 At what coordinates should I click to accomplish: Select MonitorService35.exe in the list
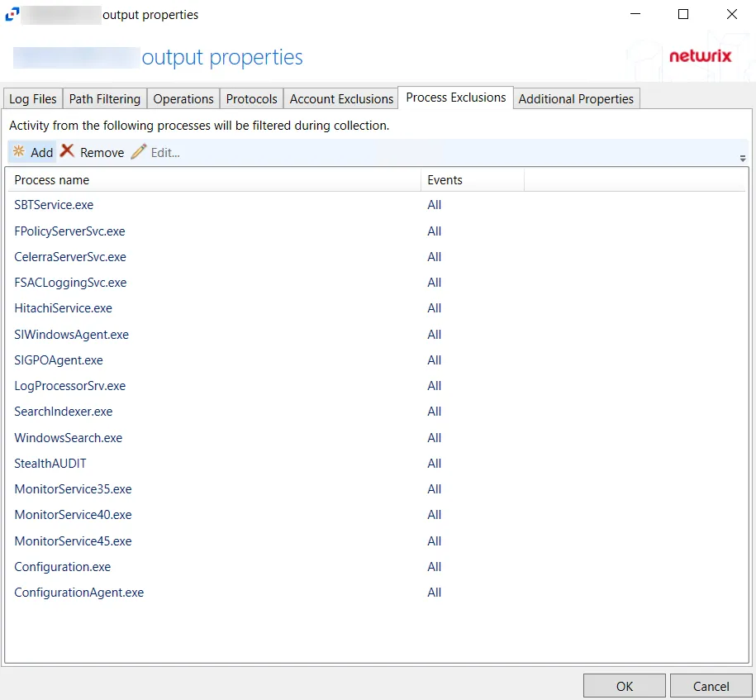click(376, 488)
